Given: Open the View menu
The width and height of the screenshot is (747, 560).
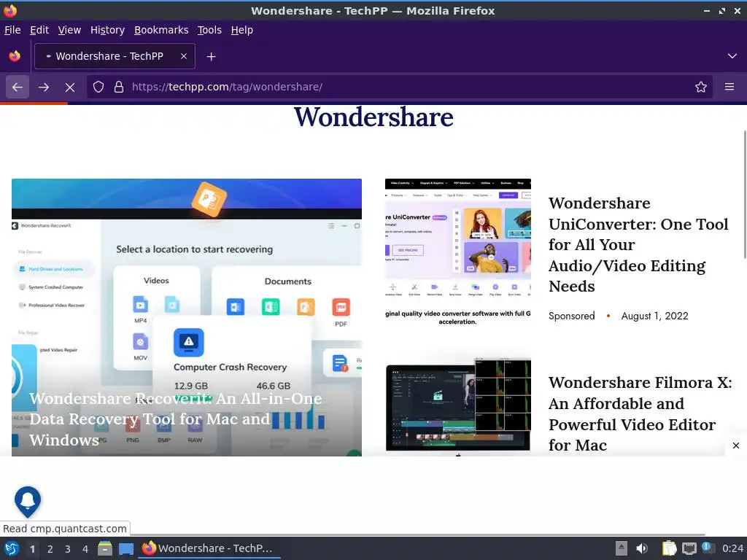Looking at the screenshot, I should [69, 30].
